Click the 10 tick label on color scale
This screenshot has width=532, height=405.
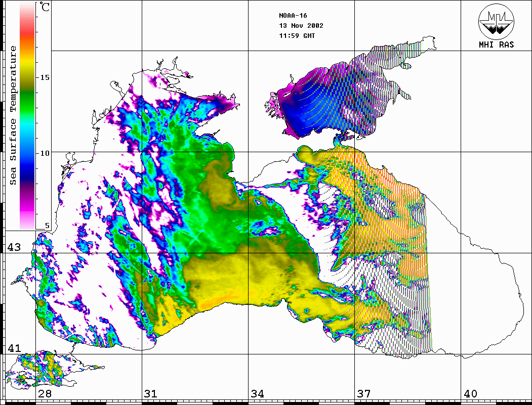(x=45, y=153)
